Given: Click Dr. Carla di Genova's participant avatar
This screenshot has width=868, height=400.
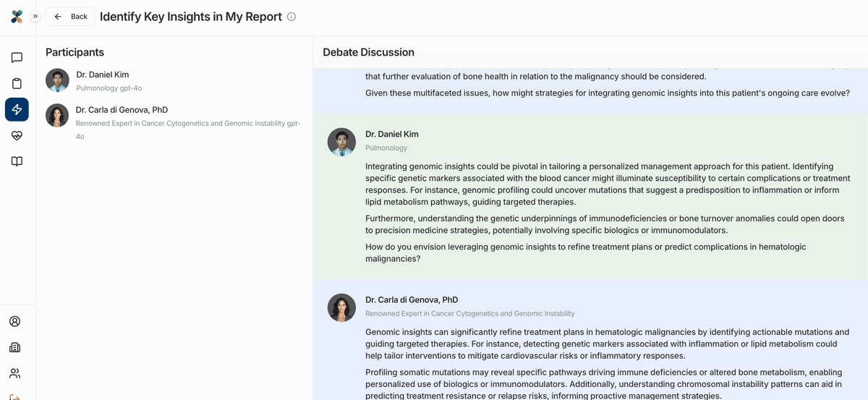Looking at the screenshot, I should [57, 116].
